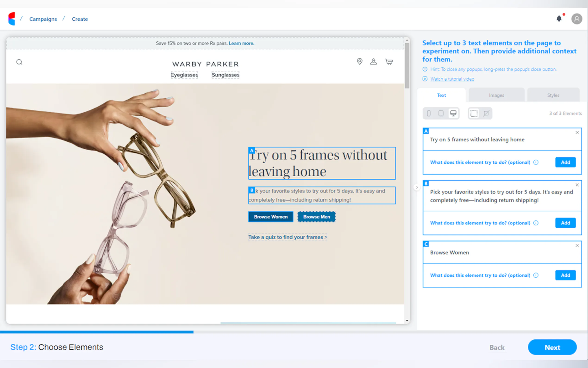Open Watch a tutorial video link
The height and width of the screenshot is (368, 588).
(452, 79)
